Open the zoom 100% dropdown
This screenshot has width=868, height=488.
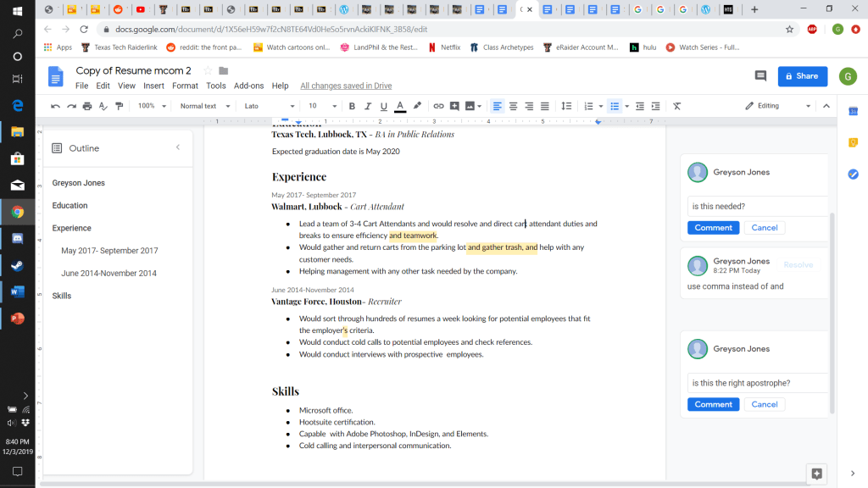pos(152,106)
